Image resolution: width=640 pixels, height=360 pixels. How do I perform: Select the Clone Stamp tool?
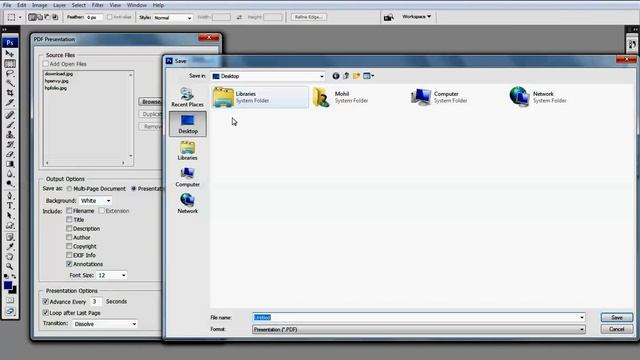(10, 135)
